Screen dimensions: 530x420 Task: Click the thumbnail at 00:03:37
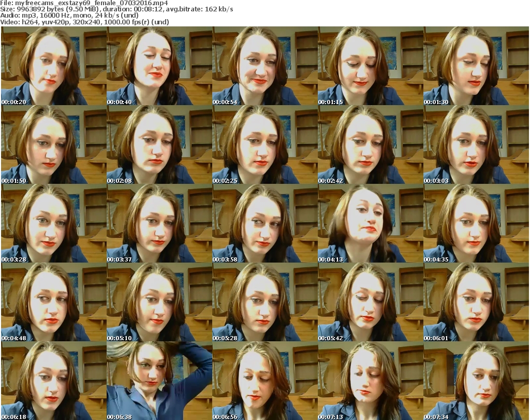(x=159, y=223)
